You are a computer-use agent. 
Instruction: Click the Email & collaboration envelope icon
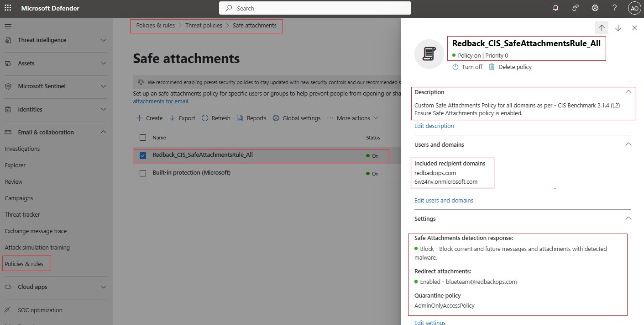(x=8, y=133)
